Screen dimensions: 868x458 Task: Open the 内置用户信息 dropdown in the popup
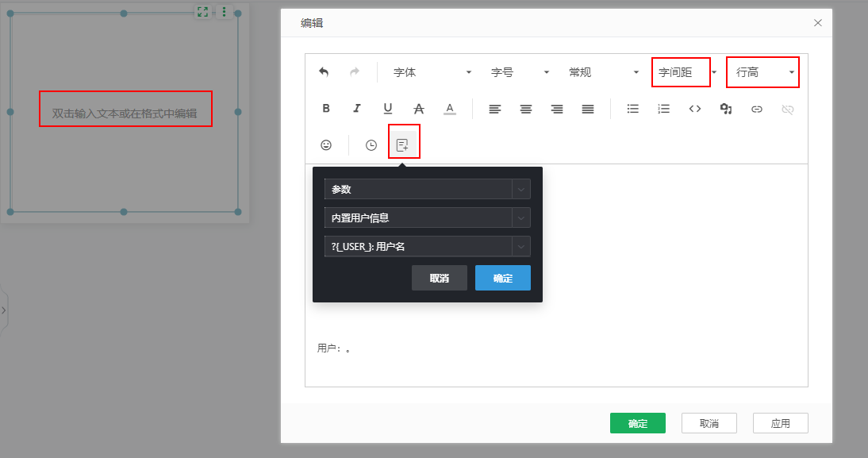point(427,217)
